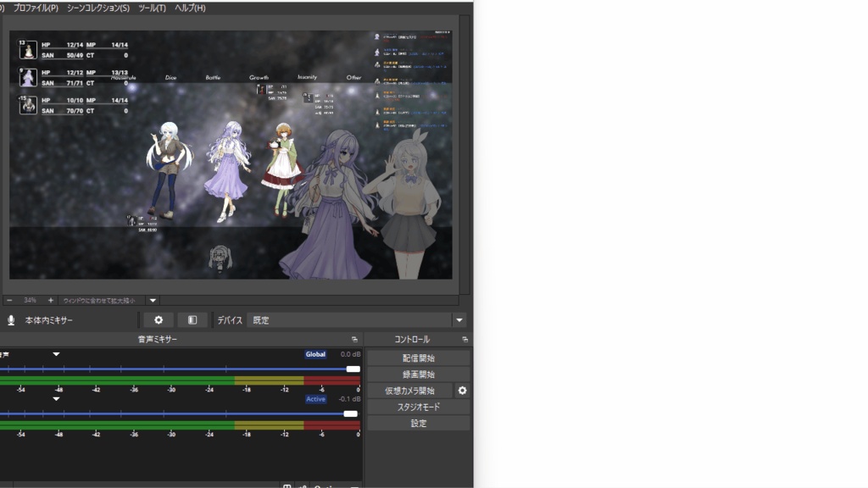Click Global channel volume slider handle
868x488 pixels.
click(x=353, y=369)
